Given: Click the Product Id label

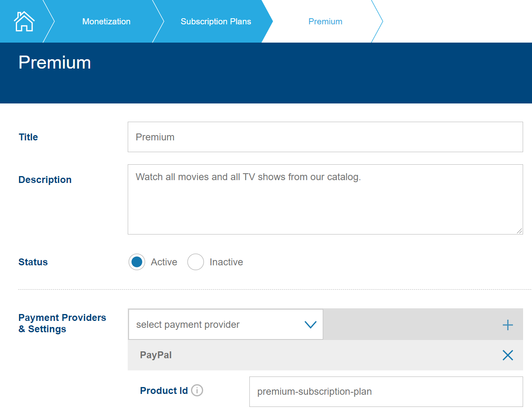Looking at the screenshot, I should tap(164, 391).
